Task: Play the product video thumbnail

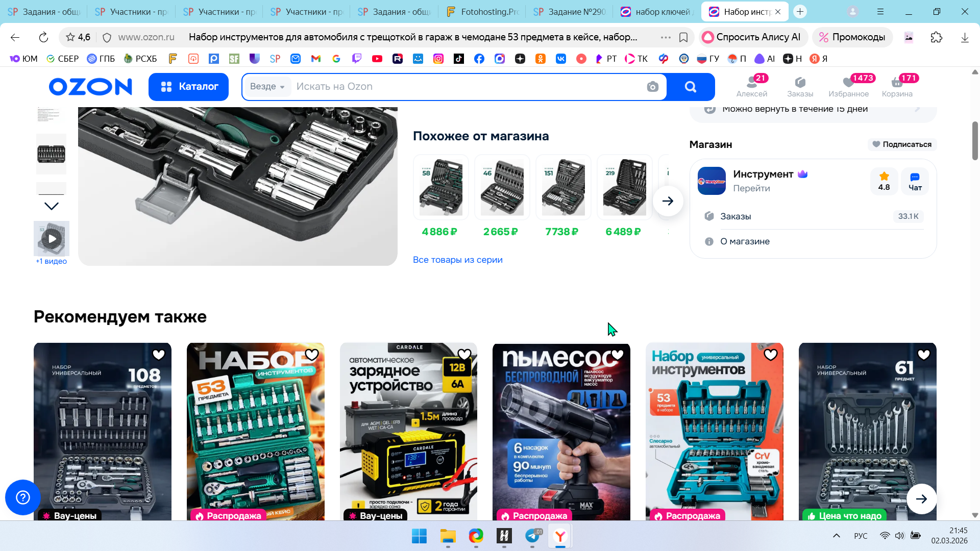Action: click(x=52, y=238)
